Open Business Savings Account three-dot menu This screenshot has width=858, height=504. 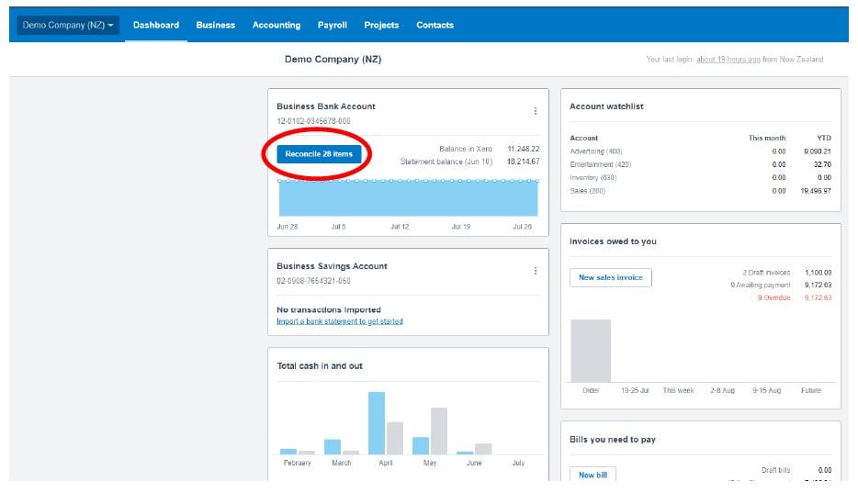coord(536,271)
